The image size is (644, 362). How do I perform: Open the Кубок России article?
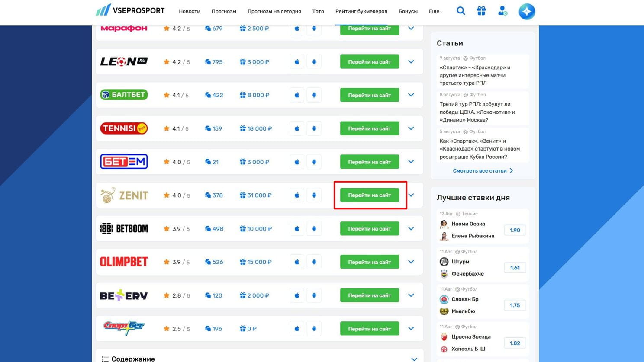click(480, 149)
